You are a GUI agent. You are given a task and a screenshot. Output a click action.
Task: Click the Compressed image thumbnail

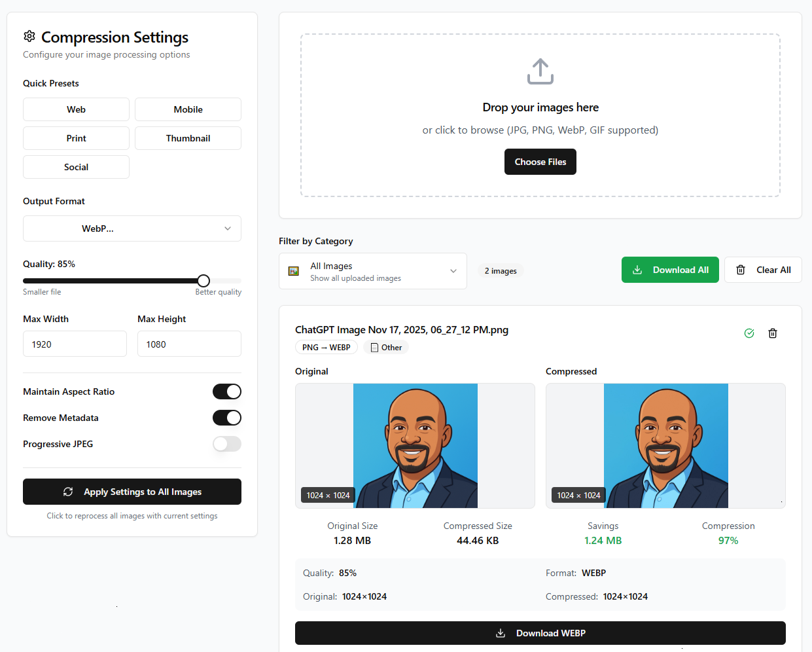665,446
